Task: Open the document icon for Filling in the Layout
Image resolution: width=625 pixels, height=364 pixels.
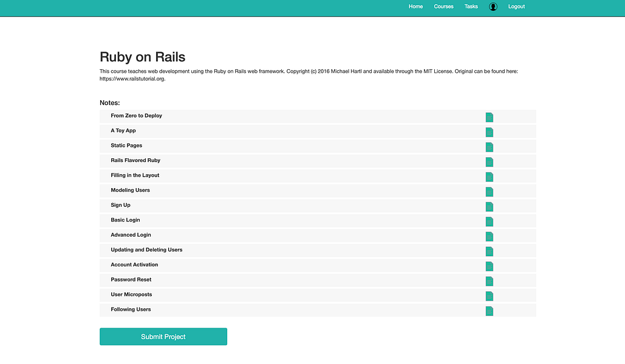Action: tap(490, 177)
